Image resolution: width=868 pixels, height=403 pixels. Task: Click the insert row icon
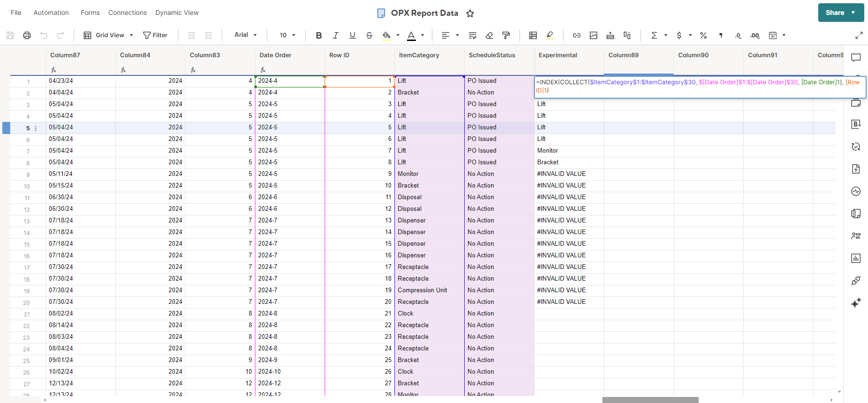click(x=610, y=35)
